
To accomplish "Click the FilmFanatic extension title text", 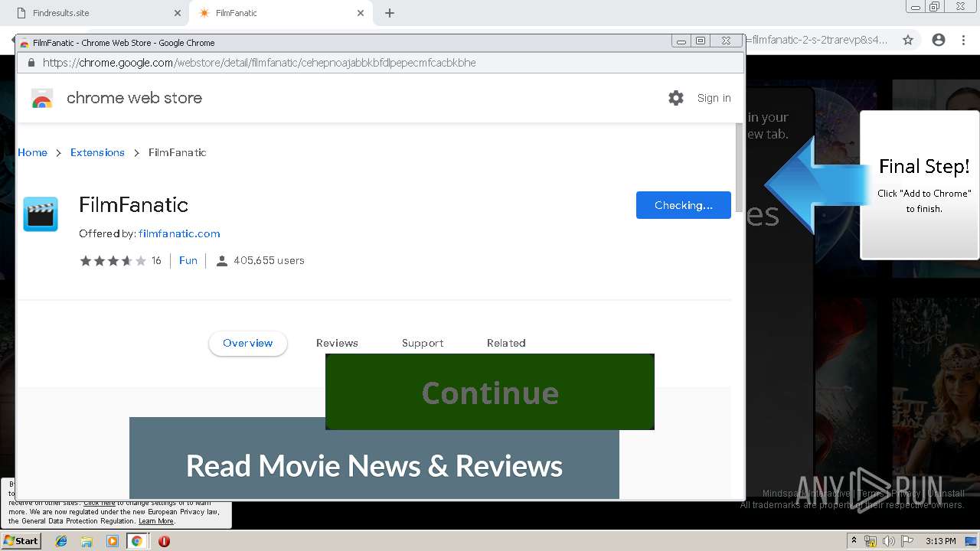I will tap(133, 205).
